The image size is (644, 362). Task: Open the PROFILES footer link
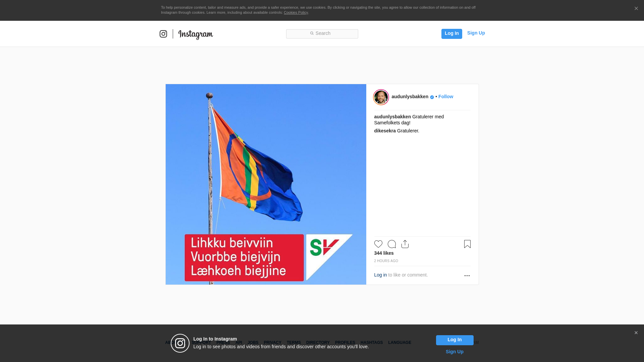click(345, 343)
